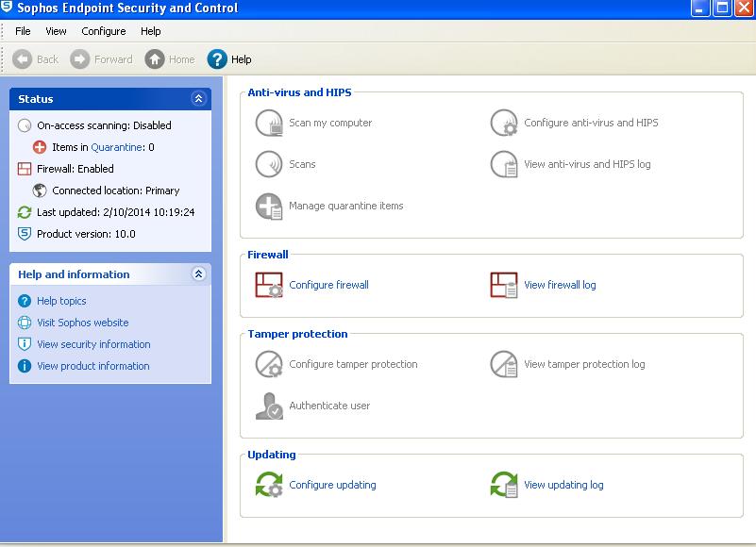Collapse the Help and information panel
756x547 pixels.
(198, 274)
